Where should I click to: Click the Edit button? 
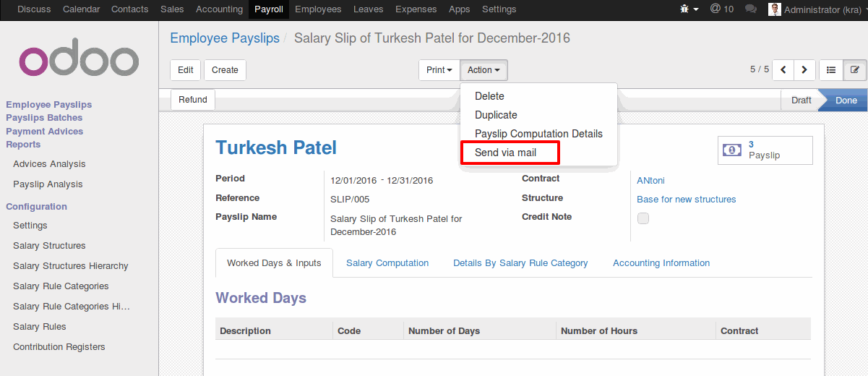pos(186,70)
